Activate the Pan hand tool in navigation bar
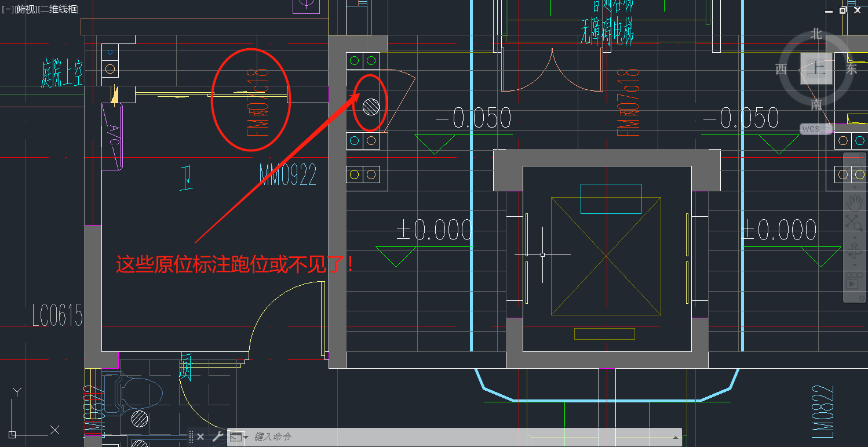 pyautogui.click(x=853, y=202)
